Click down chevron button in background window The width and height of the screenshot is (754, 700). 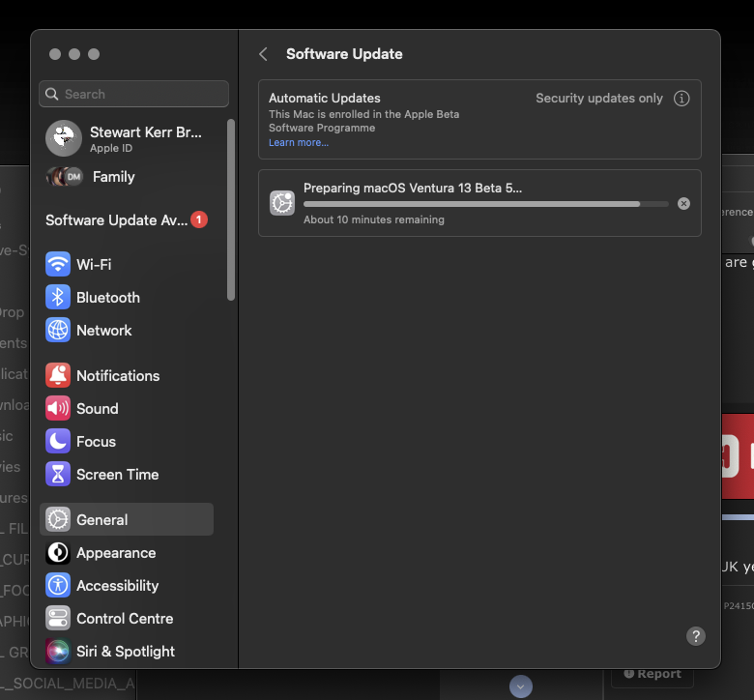[521, 686]
